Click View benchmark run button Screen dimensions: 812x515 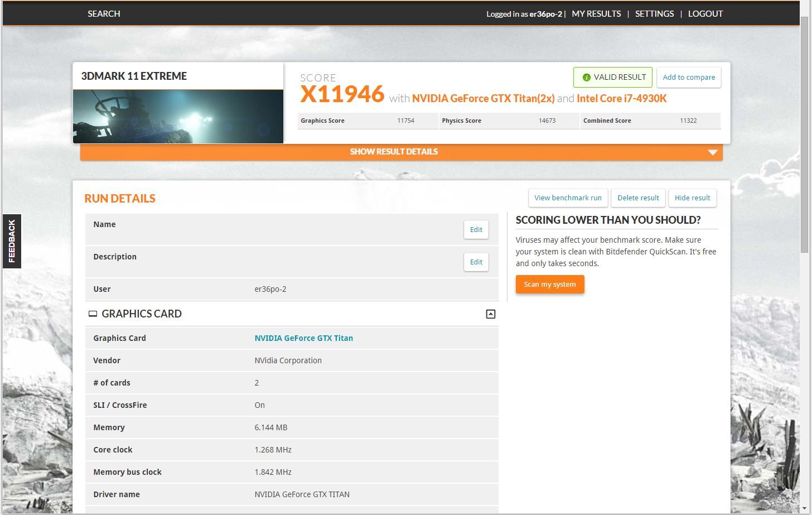(x=568, y=198)
